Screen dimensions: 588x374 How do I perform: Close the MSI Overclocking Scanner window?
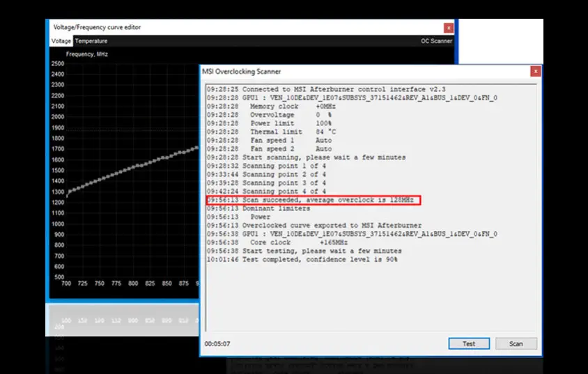(535, 71)
